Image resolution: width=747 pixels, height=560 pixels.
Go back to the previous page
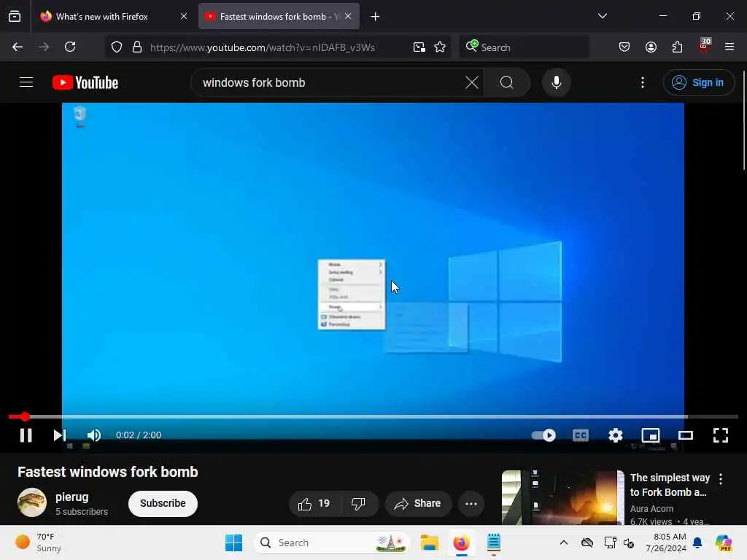coord(18,47)
